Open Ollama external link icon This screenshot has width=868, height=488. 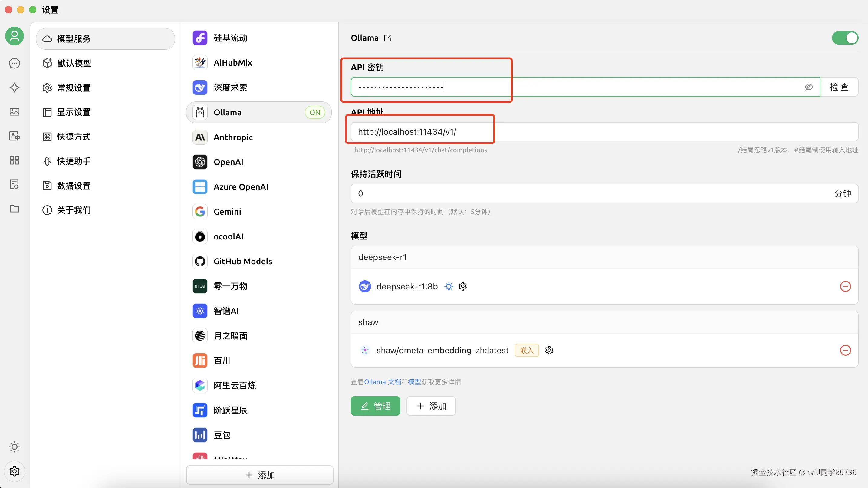pyautogui.click(x=387, y=38)
